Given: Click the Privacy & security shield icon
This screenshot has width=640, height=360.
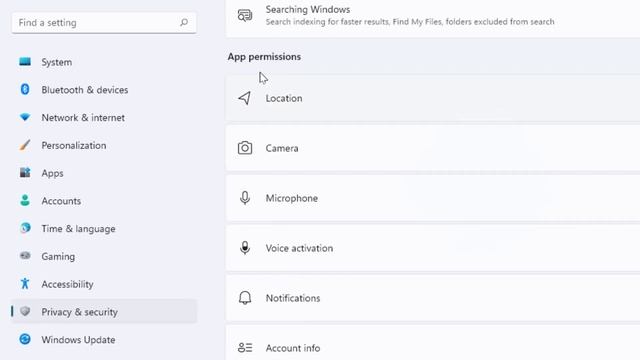Looking at the screenshot, I should [25, 311].
